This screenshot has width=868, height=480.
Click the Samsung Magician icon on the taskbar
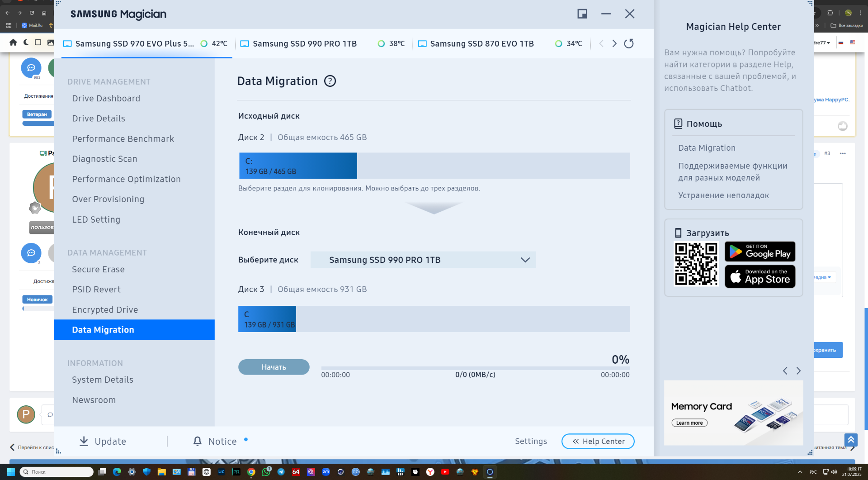click(490, 472)
